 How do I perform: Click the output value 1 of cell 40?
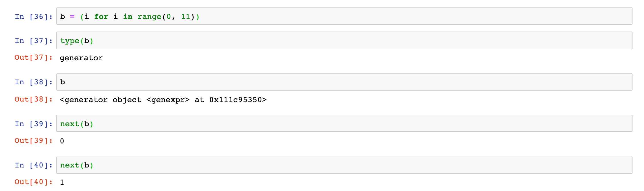click(x=62, y=182)
